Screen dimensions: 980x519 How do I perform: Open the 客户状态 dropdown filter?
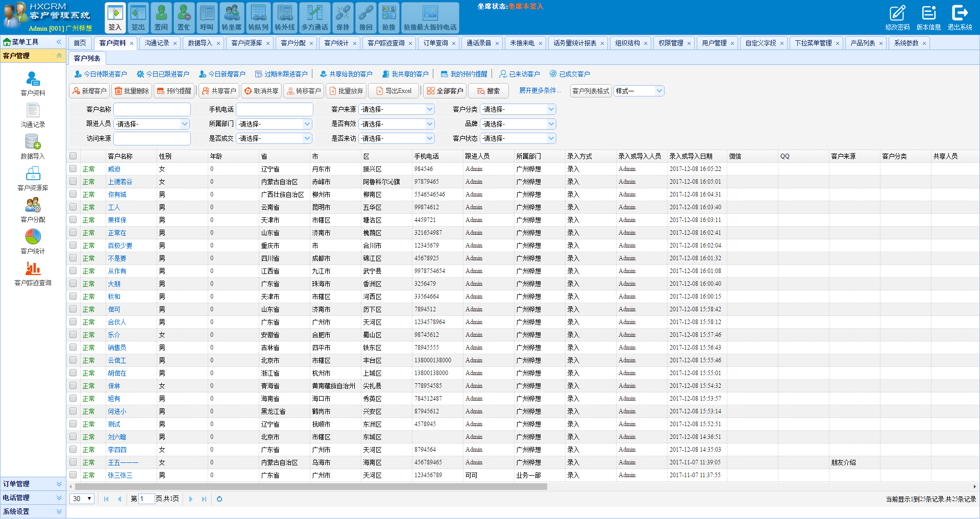click(x=518, y=138)
